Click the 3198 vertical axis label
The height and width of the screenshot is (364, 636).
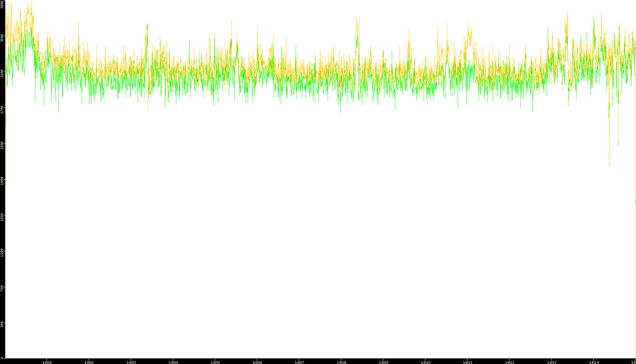(2, 74)
